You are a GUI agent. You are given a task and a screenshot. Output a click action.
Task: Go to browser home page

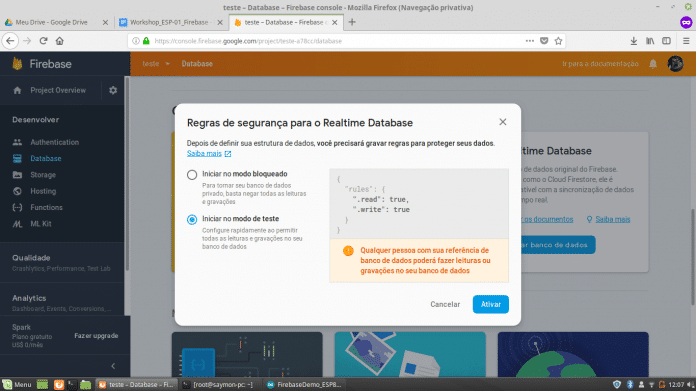pyautogui.click(x=59, y=41)
